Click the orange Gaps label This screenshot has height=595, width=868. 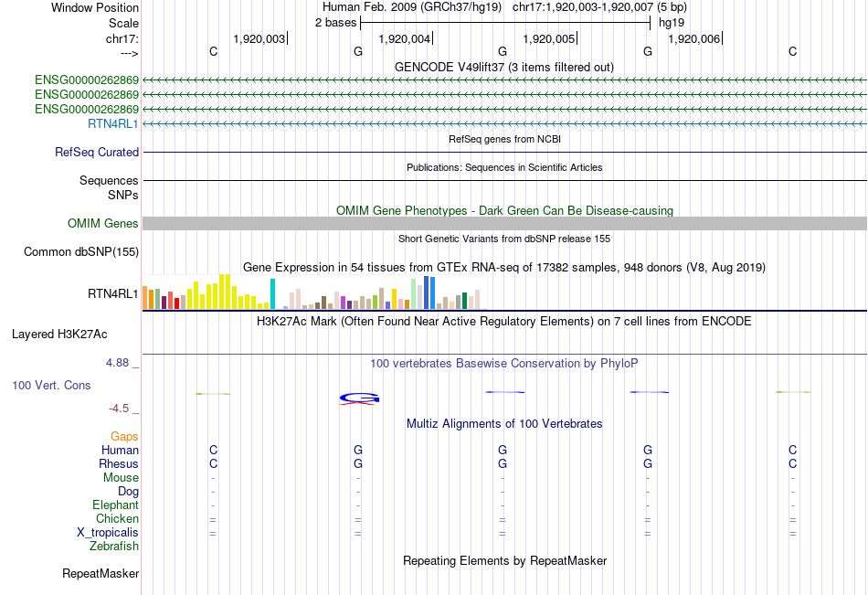coord(124,437)
